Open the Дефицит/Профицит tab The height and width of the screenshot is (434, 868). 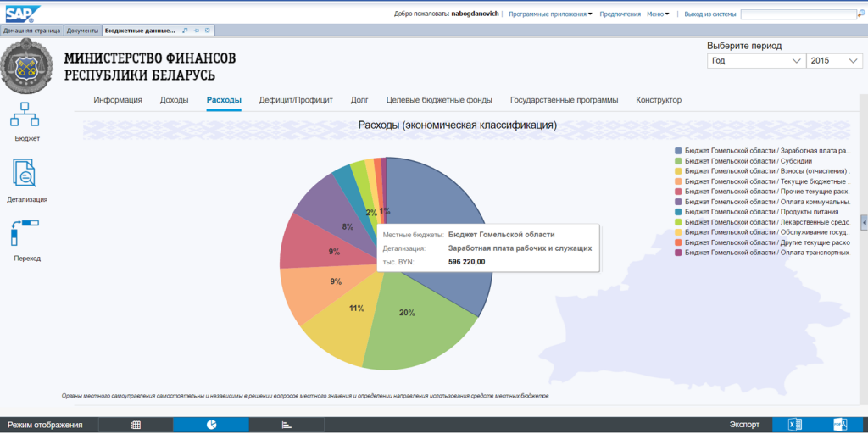click(296, 100)
